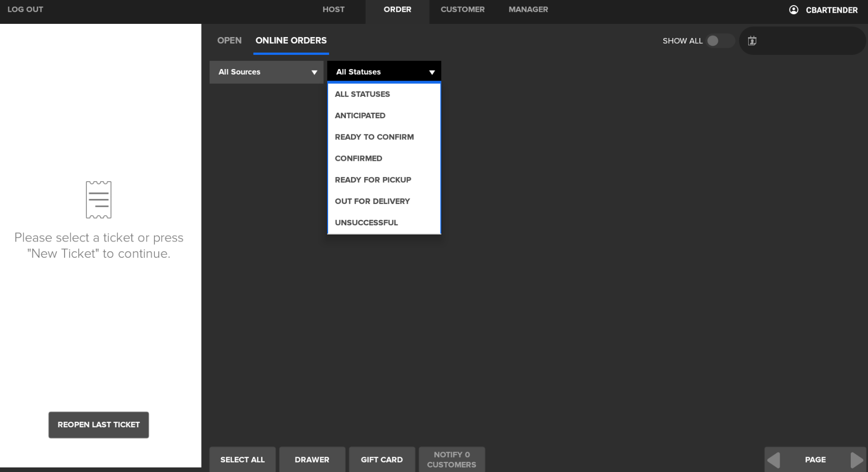Screen dimensions: 868x472
Task: Select READY TO CONFIRM status option
Action: (x=374, y=137)
